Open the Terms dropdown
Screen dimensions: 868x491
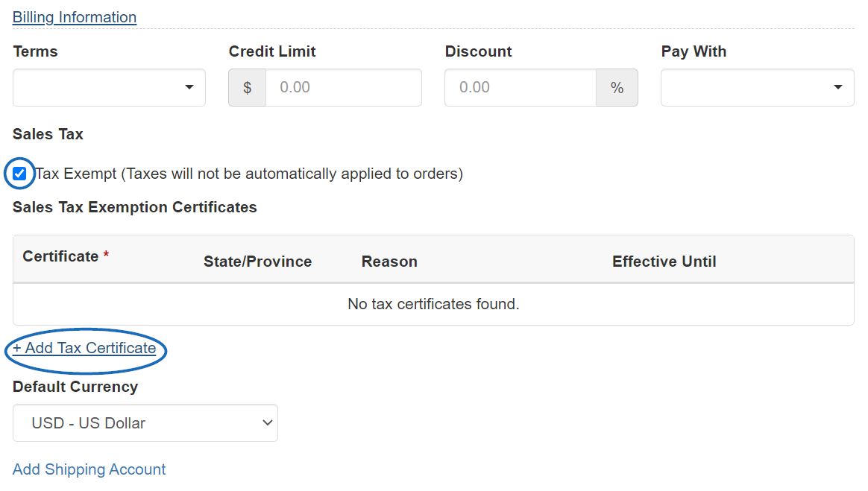coord(108,87)
